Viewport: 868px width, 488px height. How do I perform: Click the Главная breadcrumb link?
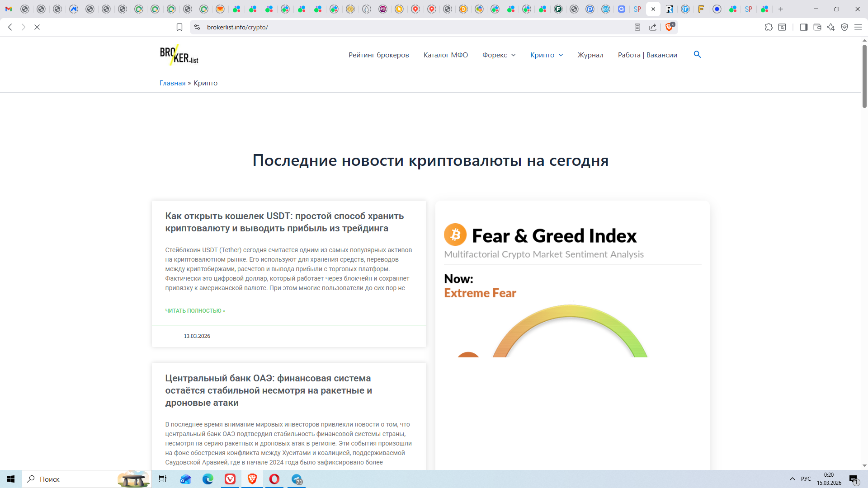pyautogui.click(x=172, y=83)
